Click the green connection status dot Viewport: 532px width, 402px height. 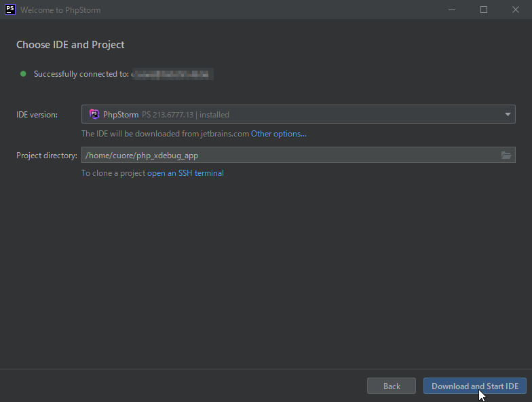[23, 74]
